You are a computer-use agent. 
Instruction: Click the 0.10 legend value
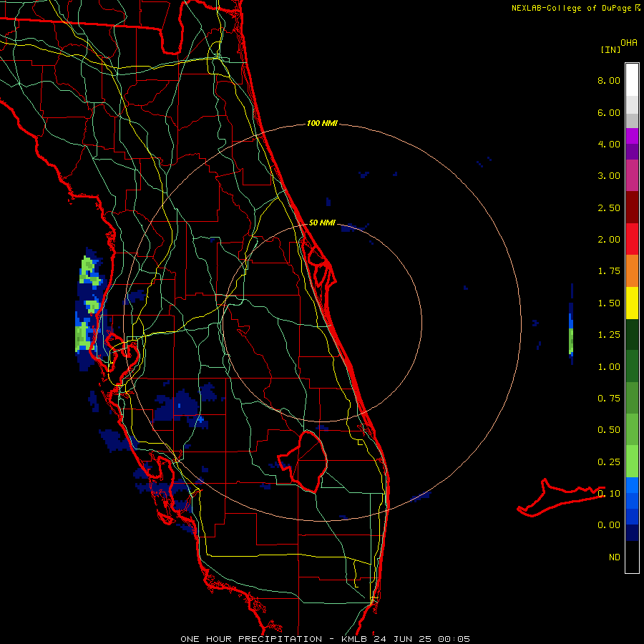point(609,494)
